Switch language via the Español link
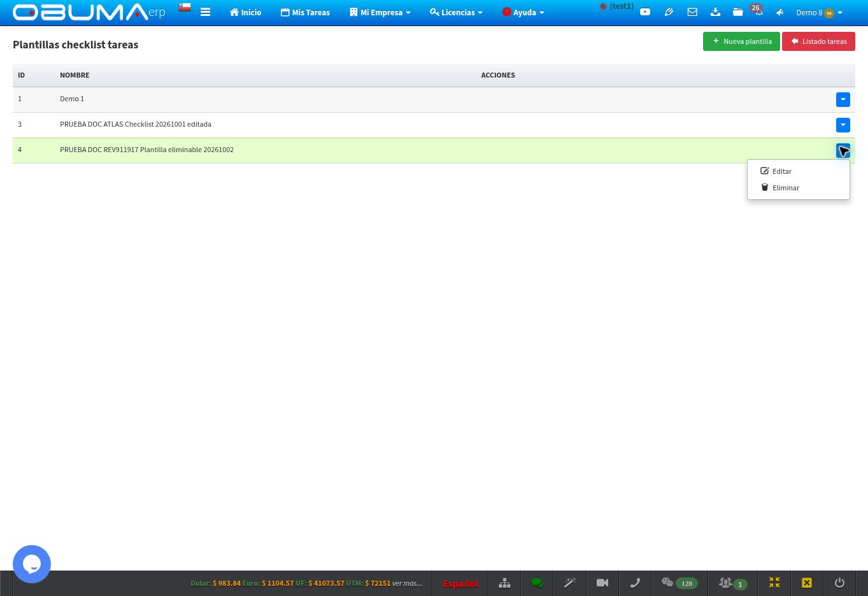This screenshot has width=868, height=596. 460,583
